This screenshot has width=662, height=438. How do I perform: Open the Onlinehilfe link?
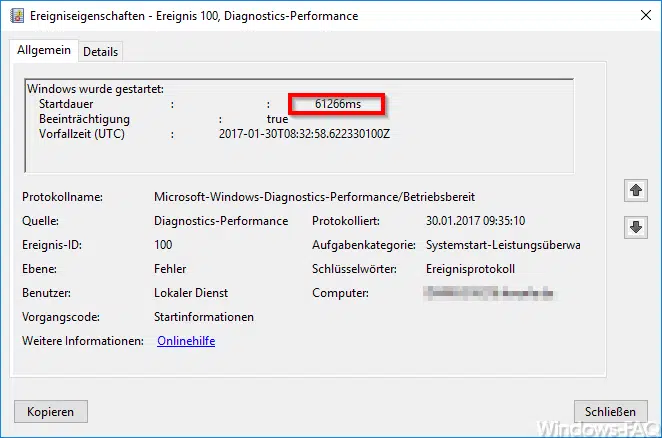(x=186, y=341)
